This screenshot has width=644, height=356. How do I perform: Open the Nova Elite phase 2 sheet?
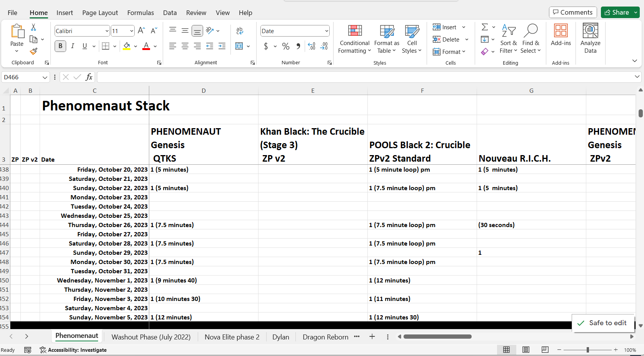coord(232,337)
